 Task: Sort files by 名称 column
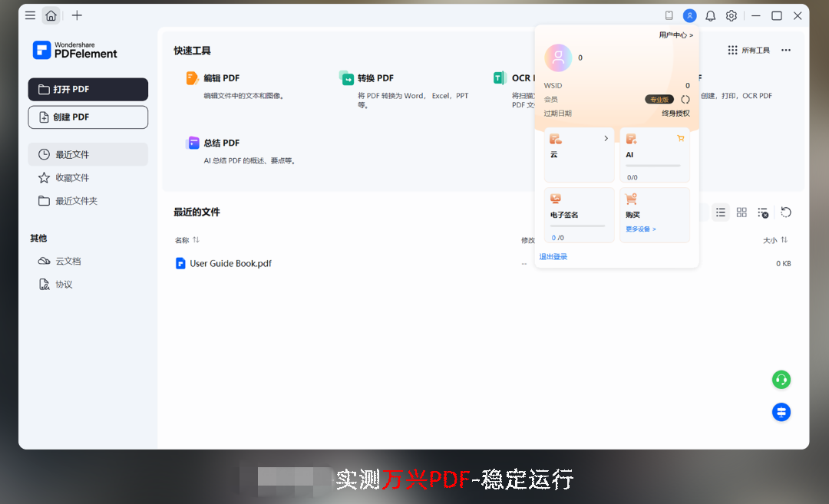[x=187, y=240]
